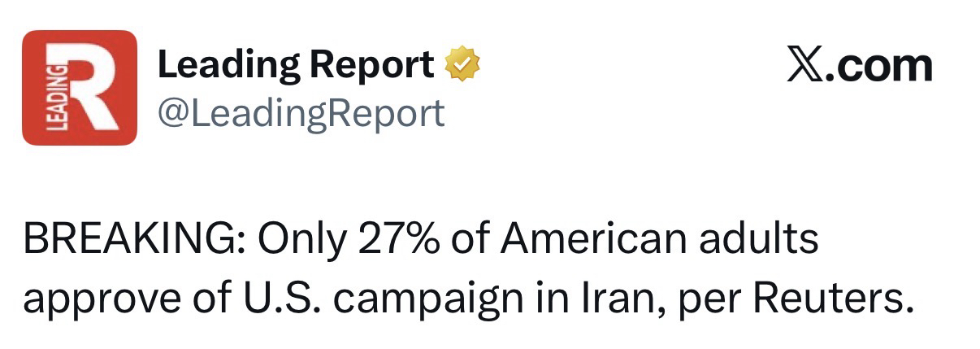Open the @LeadingReport handle link
Screen dimensions: 980x349
[x=301, y=112]
